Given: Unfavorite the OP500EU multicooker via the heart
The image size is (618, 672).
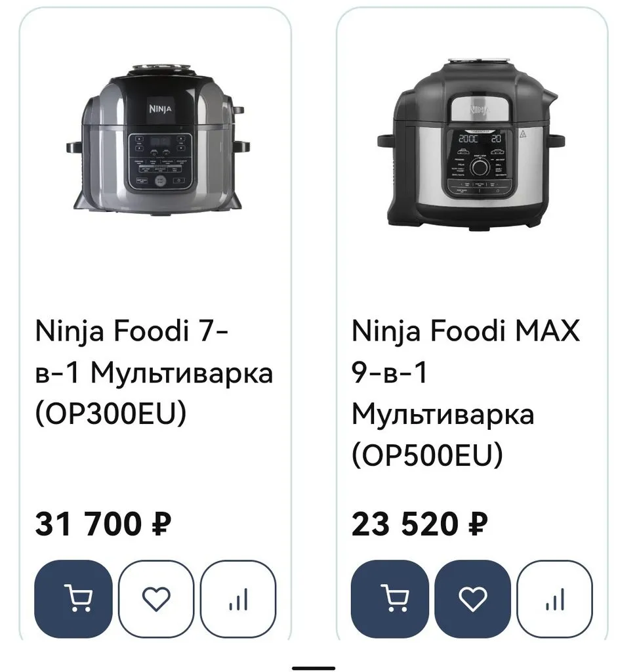Looking at the screenshot, I should (x=472, y=598).
